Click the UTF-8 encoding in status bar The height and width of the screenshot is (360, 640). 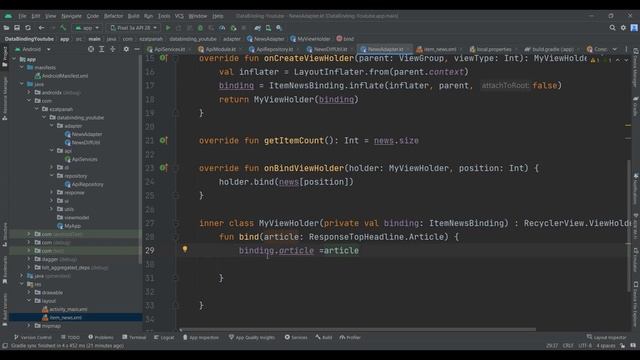[585, 346]
